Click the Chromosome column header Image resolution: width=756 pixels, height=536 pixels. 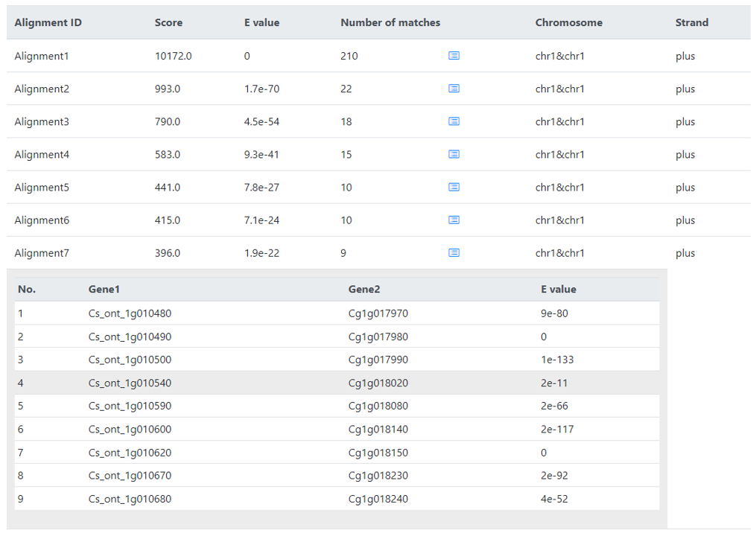click(568, 22)
